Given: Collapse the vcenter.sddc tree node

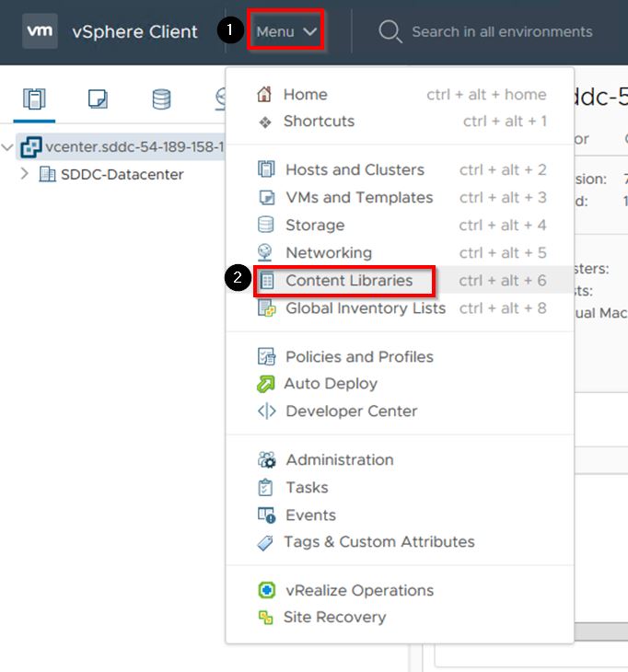Looking at the screenshot, I should [x=7, y=147].
